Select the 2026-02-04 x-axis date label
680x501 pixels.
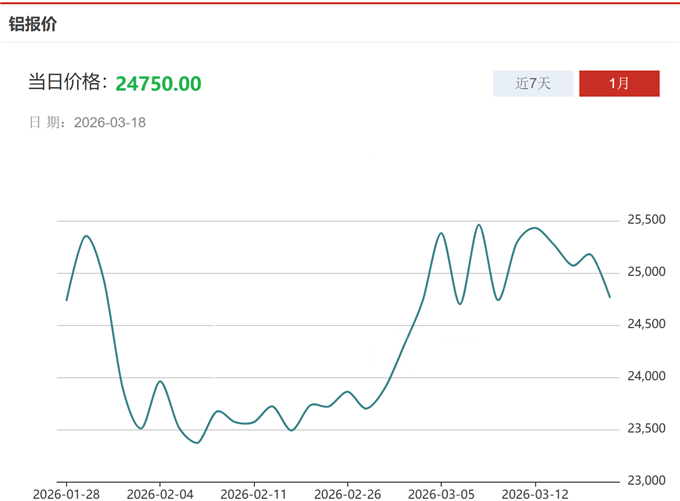tap(160, 493)
